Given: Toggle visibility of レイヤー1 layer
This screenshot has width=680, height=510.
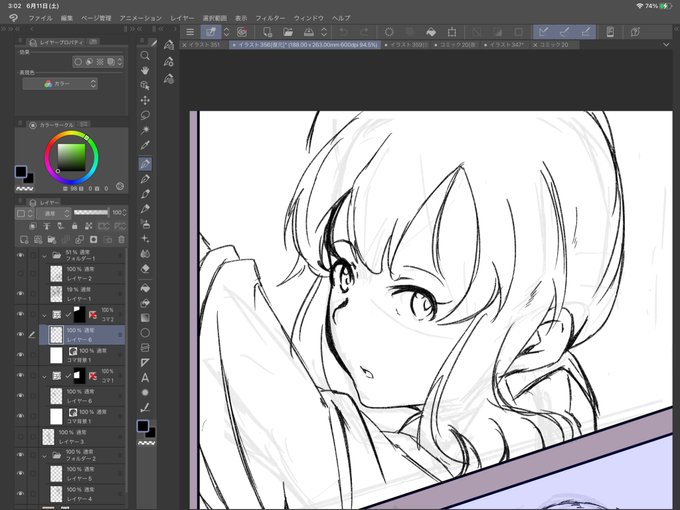Looking at the screenshot, I should point(20,294).
